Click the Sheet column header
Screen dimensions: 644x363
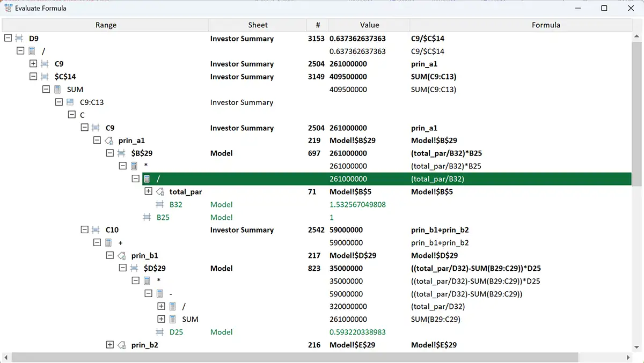pos(258,25)
